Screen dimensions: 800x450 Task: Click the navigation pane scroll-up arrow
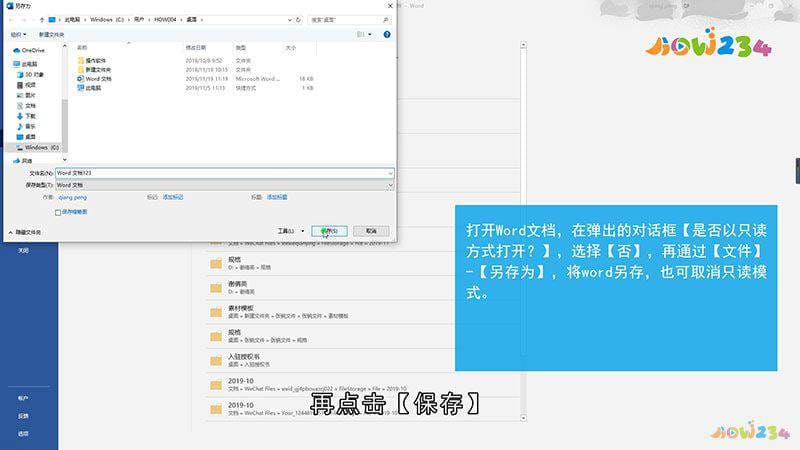64,46
